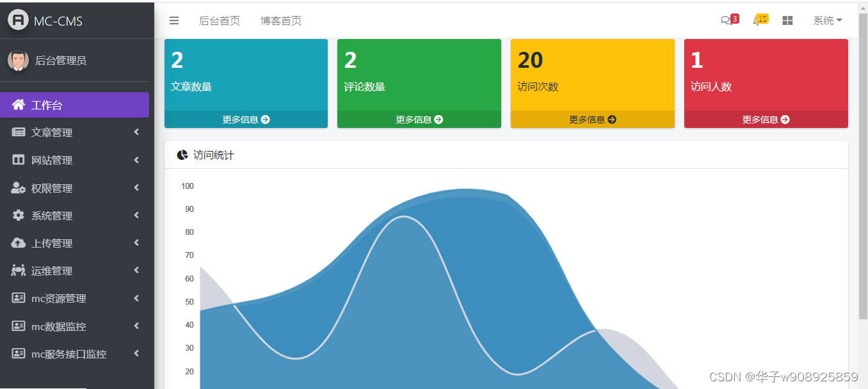Expand the mc服务接口监控 chevron arrow
Viewport: 868px width, 389px height.
pyautogui.click(x=136, y=353)
